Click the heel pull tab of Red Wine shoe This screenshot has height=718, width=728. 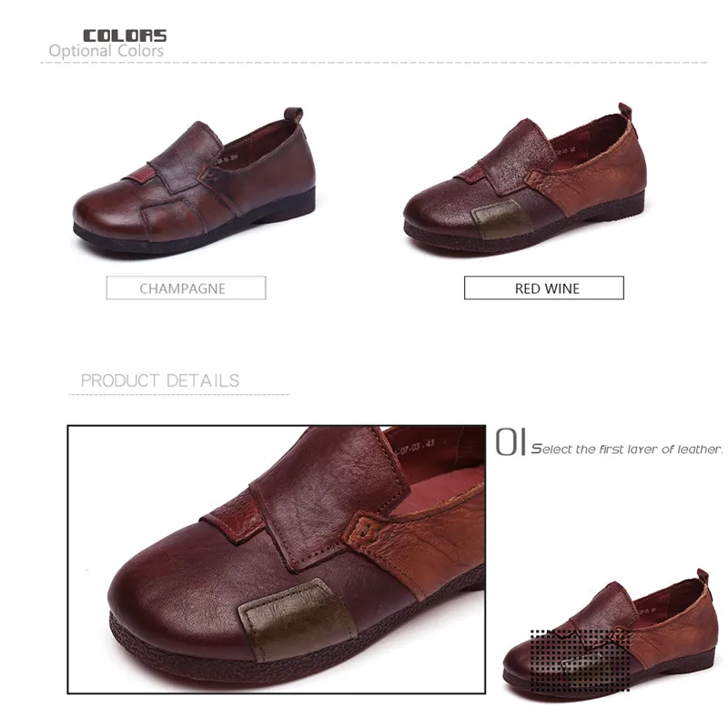[x=625, y=111]
